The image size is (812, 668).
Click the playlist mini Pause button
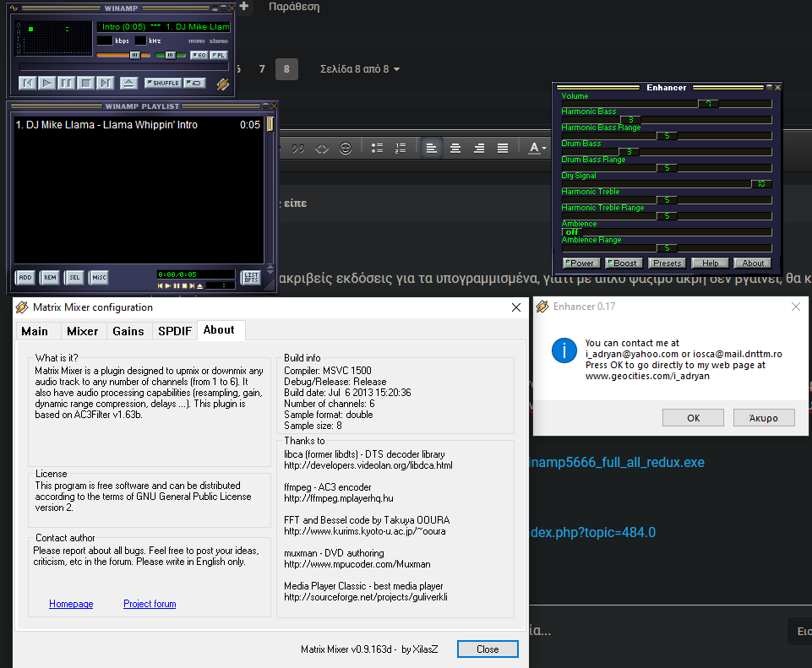(x=177, y=285)
